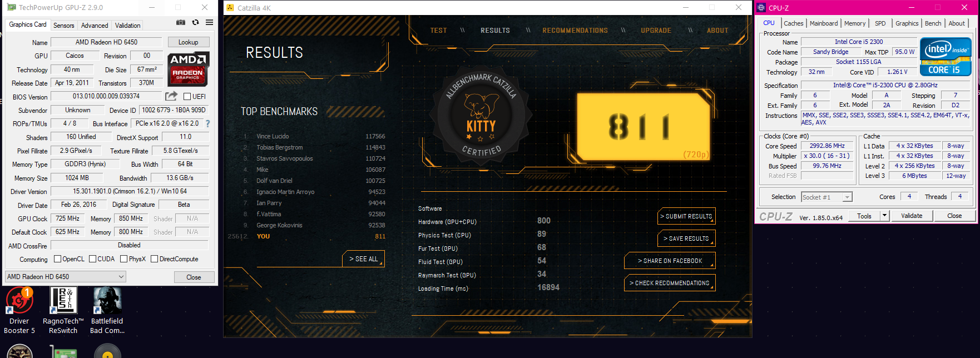Open Battlefield Bad Company desktop icon
This screenshot has height=358, width=980.
(107, 310)
